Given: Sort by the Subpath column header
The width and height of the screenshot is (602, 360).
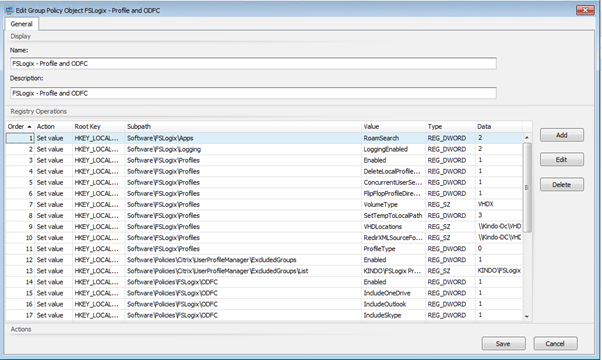Looking at the screenshot, I should tap(243, 126).
